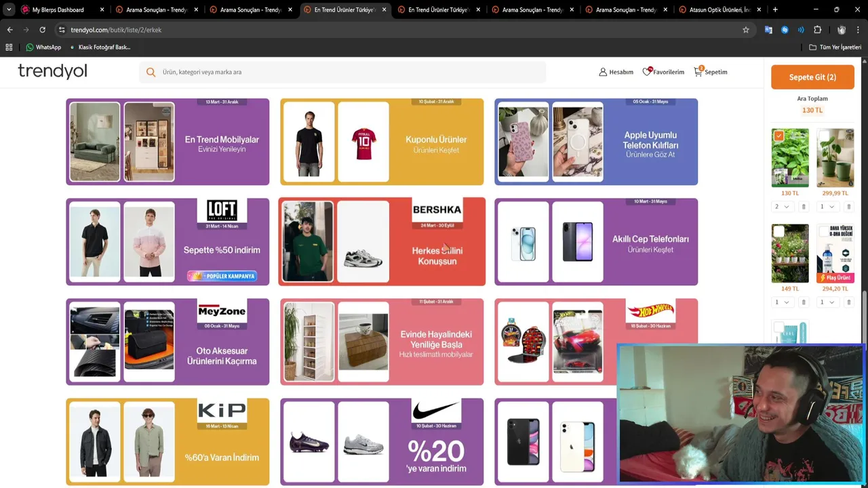This screenshot has width=868, height=488.
Task: Open the Kuponlu Ürünler banner
Action: 382,142
